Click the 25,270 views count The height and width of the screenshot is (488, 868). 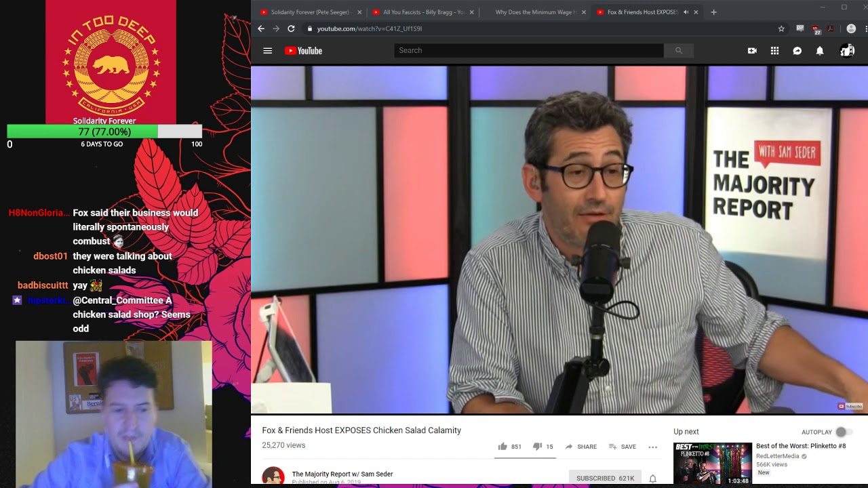[283, 445]
